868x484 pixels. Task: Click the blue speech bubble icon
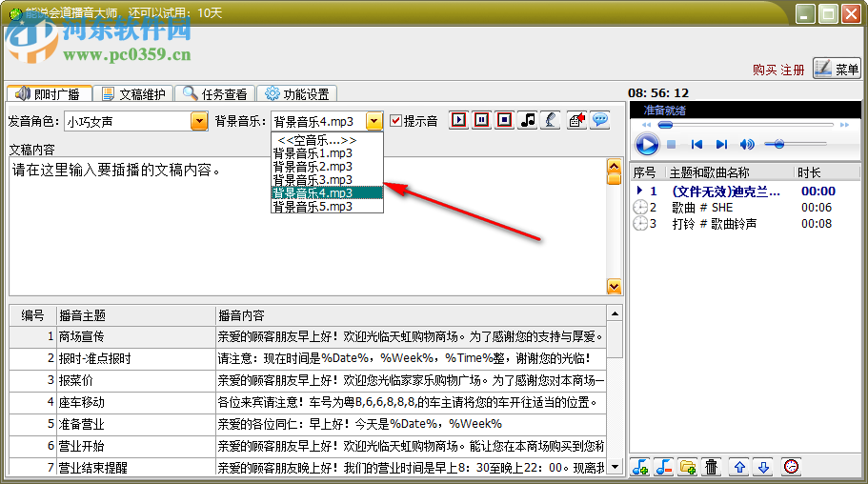point(600,120)
